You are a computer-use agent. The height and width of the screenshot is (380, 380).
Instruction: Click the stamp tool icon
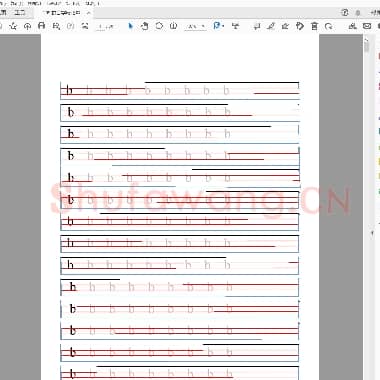300,26
